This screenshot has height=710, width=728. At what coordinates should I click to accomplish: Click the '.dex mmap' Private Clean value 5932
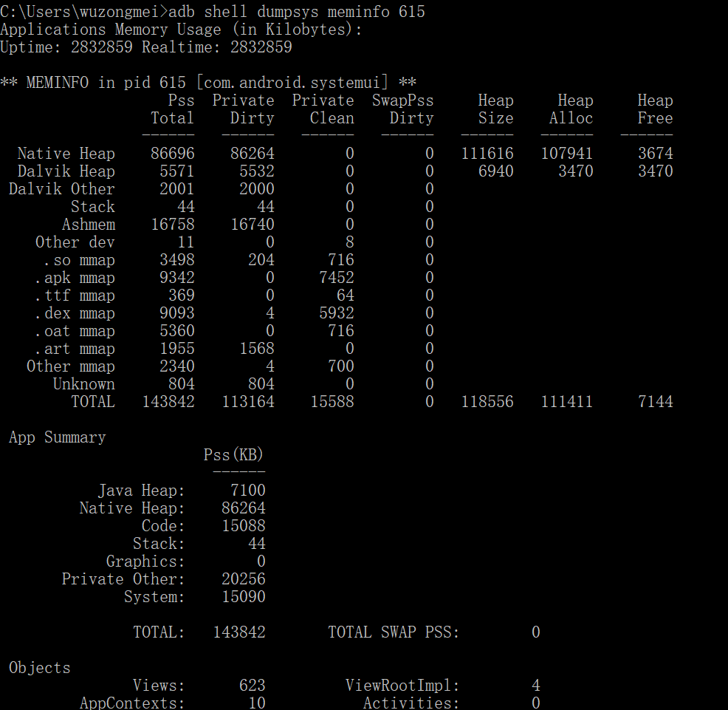tap(337, 313)
